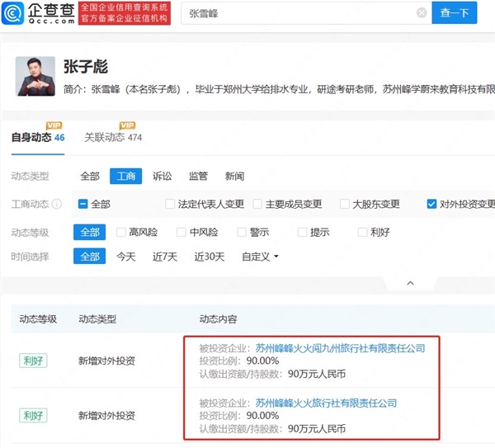The image size is (495, 448).
Task: Toggle the 全部 checkbox in 工商动态
Action: click(x=82, y=204)
